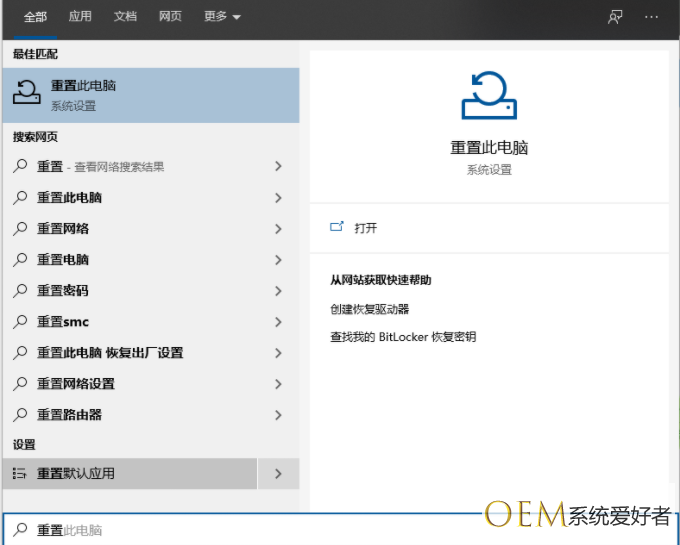Image resolution: width=680 pixels, height=545 pixels.
Task: Click the 打开 button in the preview pane
Action: [x=366, y=228]
